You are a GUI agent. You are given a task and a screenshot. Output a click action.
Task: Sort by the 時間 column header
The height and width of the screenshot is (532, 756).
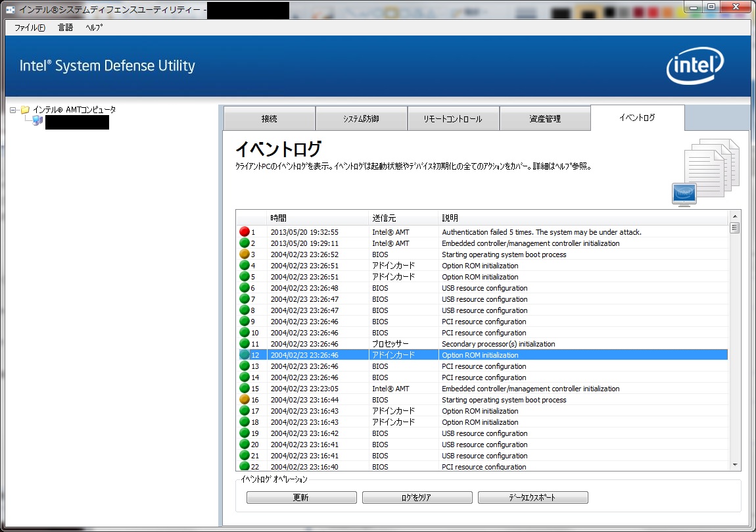pos(317,218)
